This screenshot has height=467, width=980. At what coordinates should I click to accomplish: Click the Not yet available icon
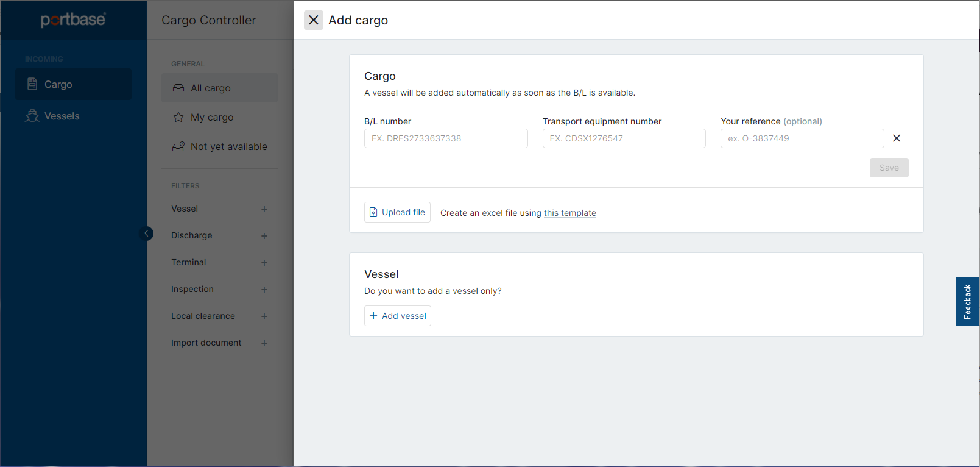coord(178,146)
